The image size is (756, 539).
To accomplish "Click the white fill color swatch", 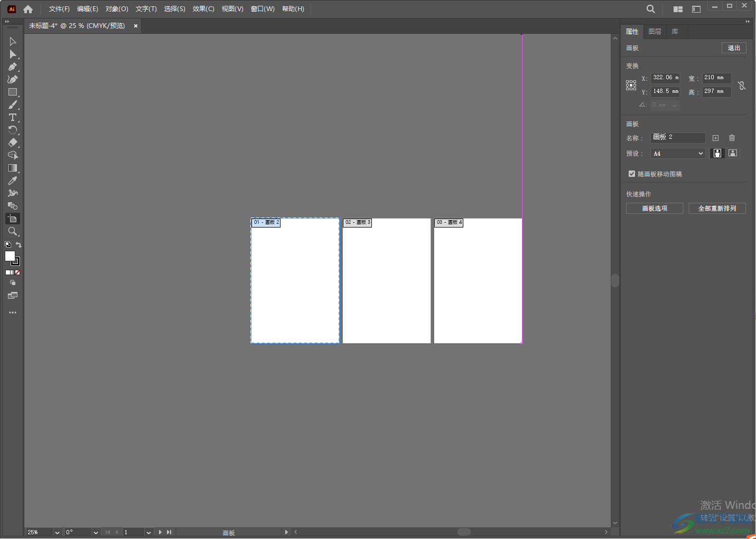I will click(10, 256).
